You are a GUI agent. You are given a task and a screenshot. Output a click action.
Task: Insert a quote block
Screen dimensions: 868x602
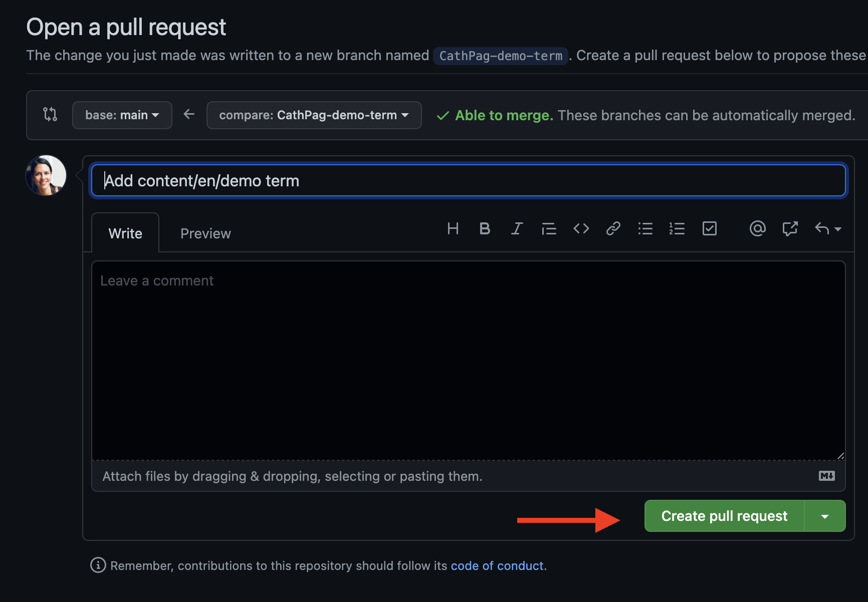coord(549,229)
